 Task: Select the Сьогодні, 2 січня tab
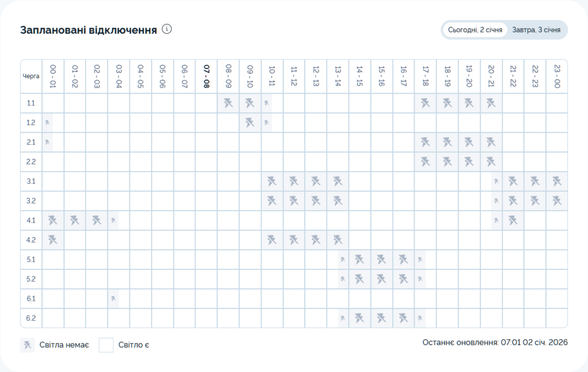click(x=475, y=30)
